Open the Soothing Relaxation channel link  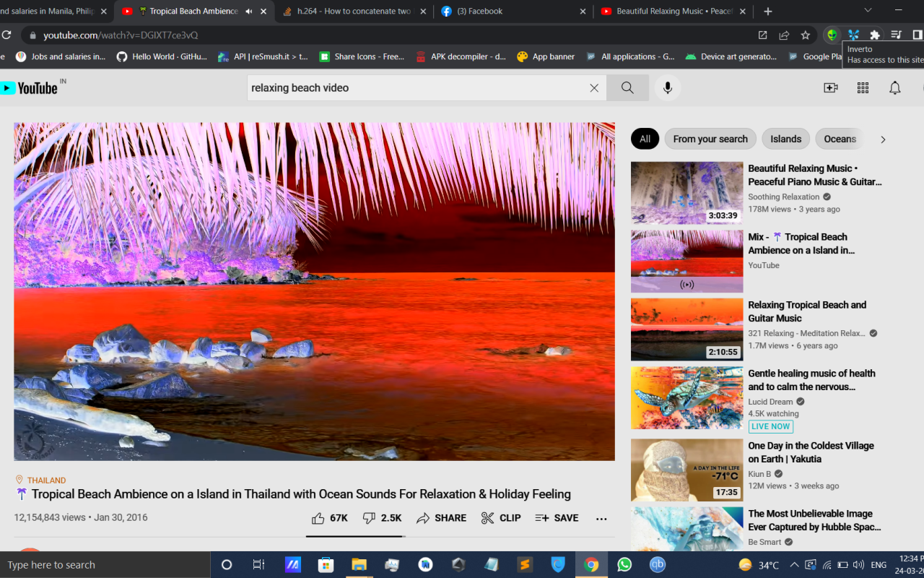[x=783, y=197]
